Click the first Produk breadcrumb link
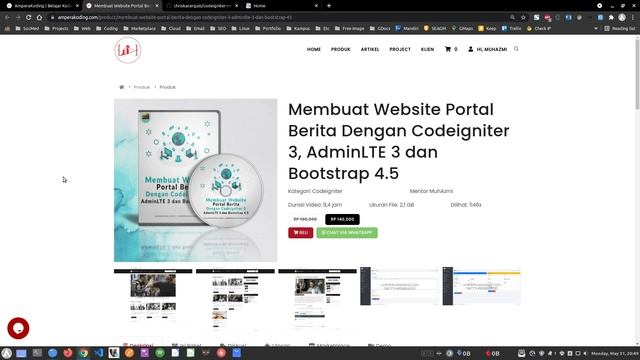This screenshot has height=360, width=640. pyautogui.click(x=142, y=87)
